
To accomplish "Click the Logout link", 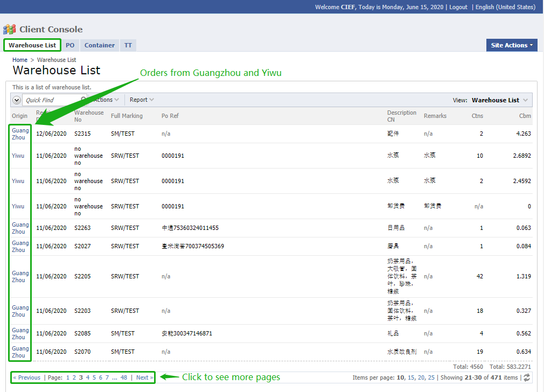I will pos(458,7).
